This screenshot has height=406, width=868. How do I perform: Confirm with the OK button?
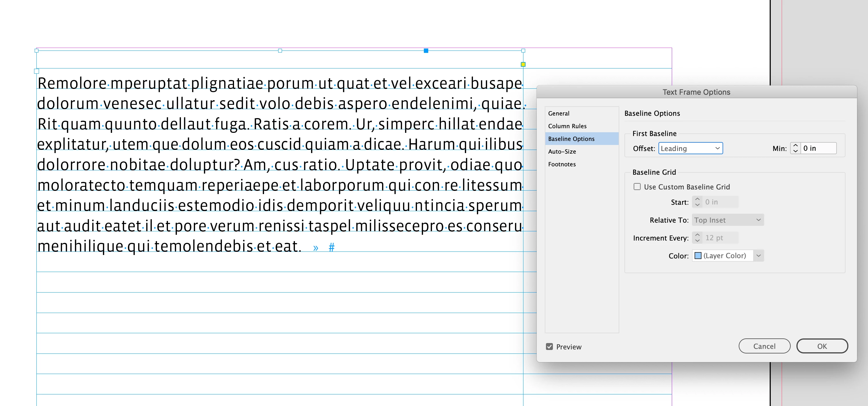pos(822,346)
